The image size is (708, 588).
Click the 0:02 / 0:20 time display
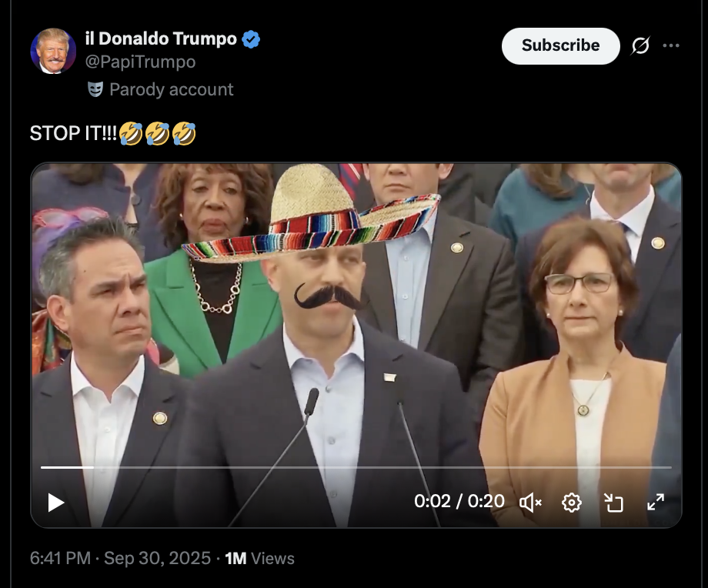[x=459, y=502]
